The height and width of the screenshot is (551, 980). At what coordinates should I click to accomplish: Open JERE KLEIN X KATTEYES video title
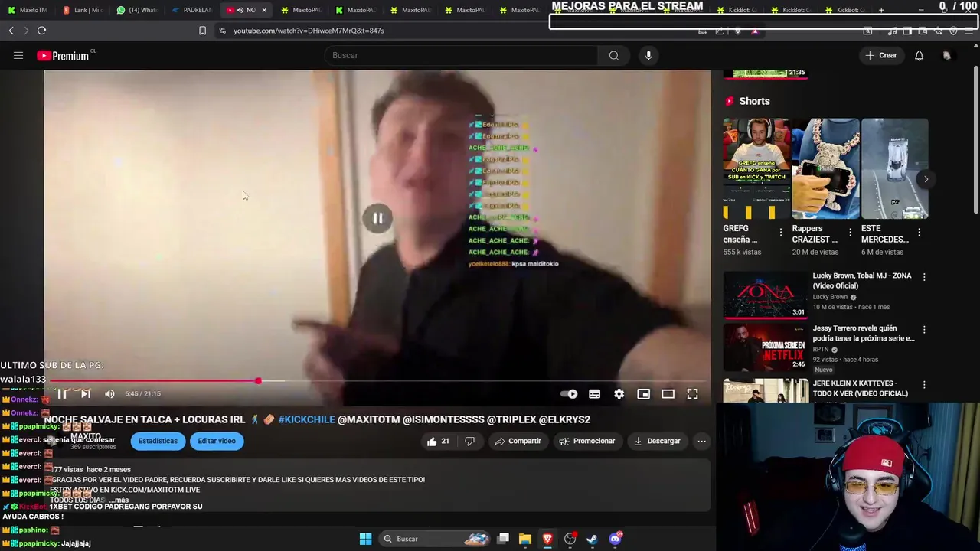(x=861, y=388)
